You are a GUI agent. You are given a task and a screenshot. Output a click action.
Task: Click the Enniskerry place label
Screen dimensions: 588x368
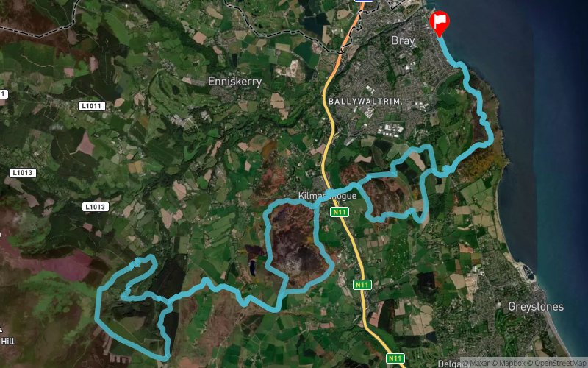tap(234, 81)
